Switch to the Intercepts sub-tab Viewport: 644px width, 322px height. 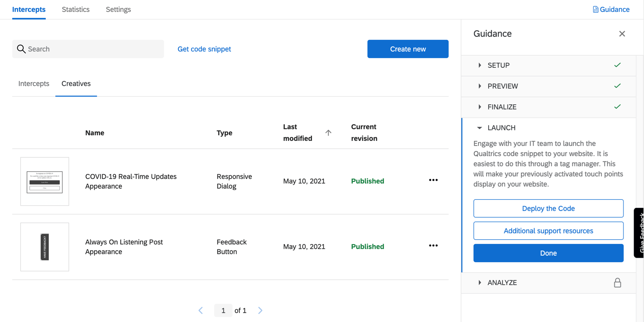(34, 84)
